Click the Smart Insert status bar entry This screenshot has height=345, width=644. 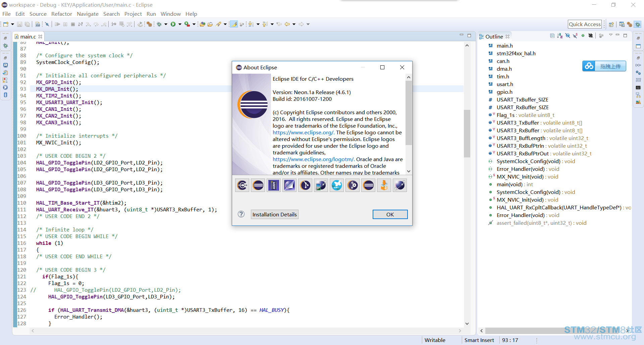479,340
